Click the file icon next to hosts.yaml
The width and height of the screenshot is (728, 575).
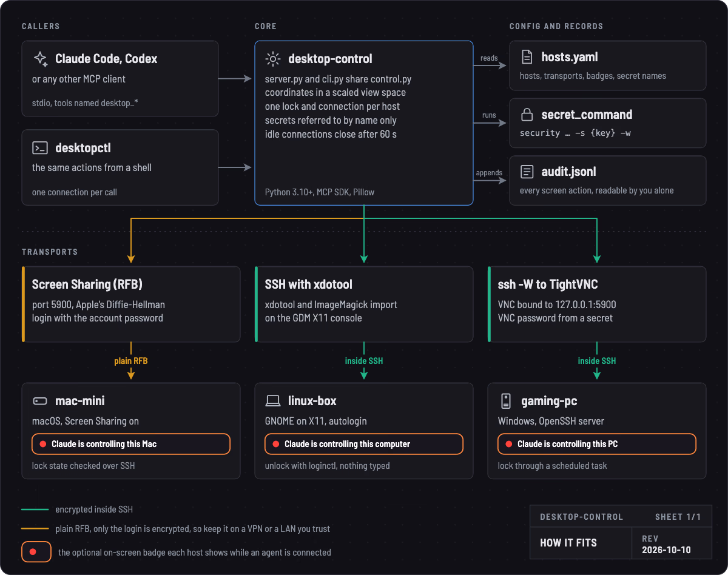[x=527, y=57]
